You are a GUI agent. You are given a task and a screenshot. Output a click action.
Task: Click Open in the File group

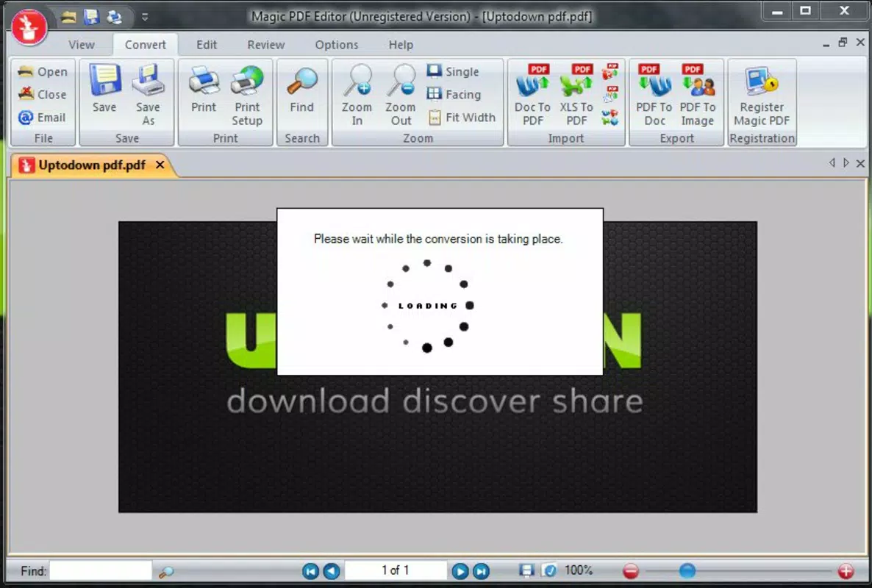(x=43, y=72)
